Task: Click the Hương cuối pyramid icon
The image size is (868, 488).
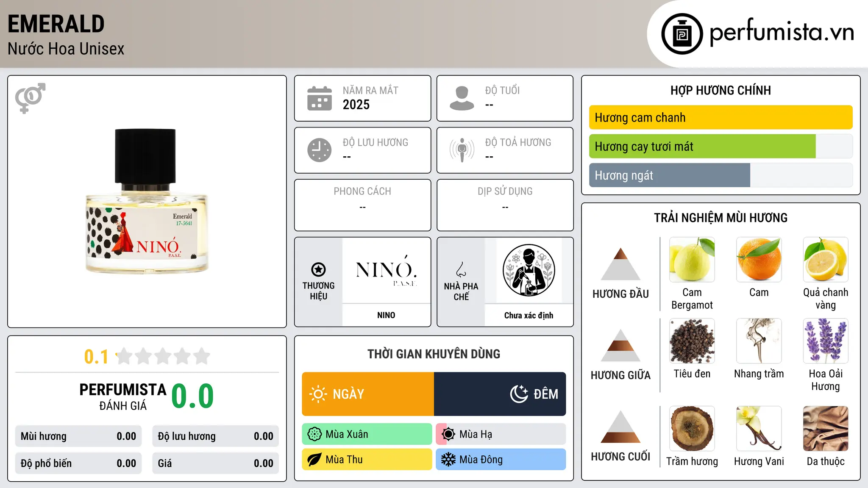Action: [620, 427]
